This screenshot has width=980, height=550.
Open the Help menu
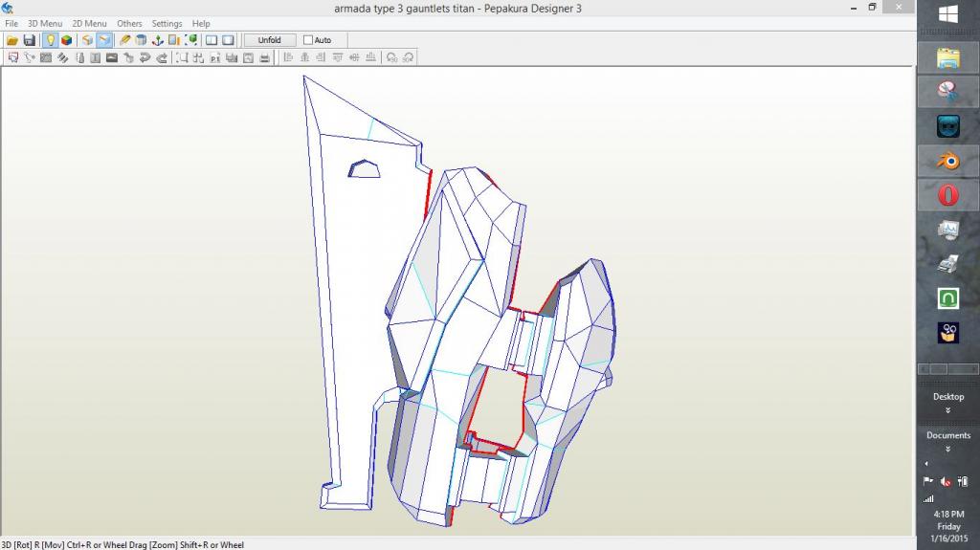pyautogui.click(x=201, y=23)
